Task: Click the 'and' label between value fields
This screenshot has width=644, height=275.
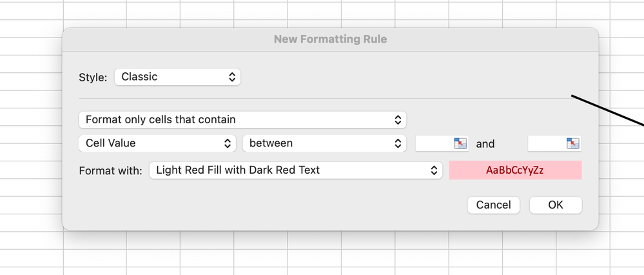Action: pyautogui.click(x=485, y=144)
